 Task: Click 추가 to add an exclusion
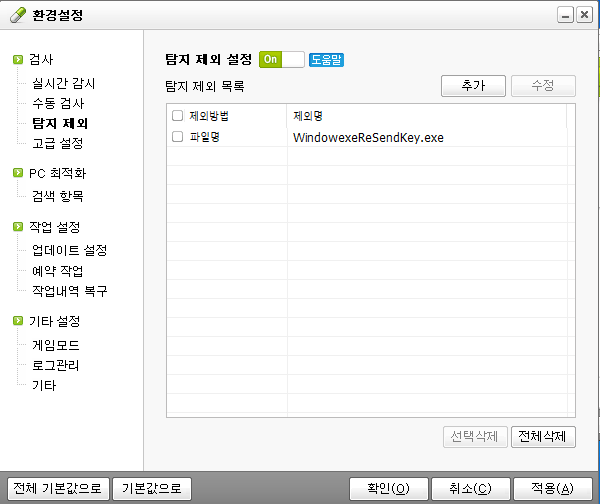click(x=473, y=85)
